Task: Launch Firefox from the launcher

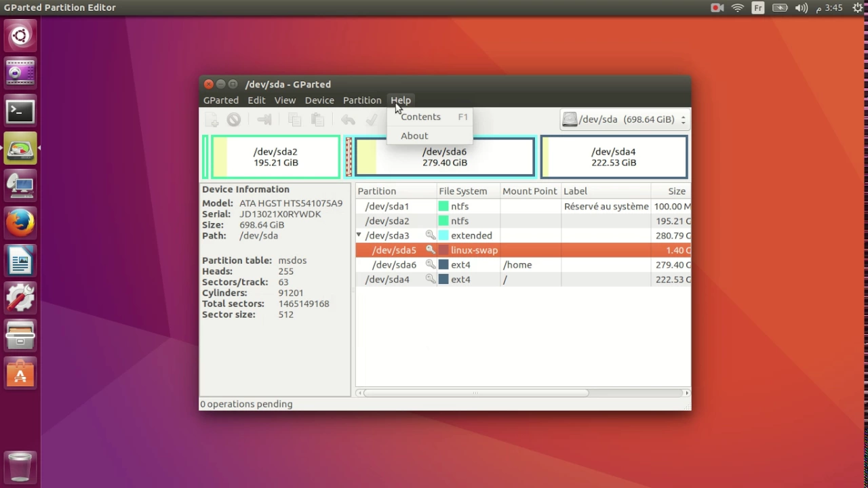Action: [20, 222]
